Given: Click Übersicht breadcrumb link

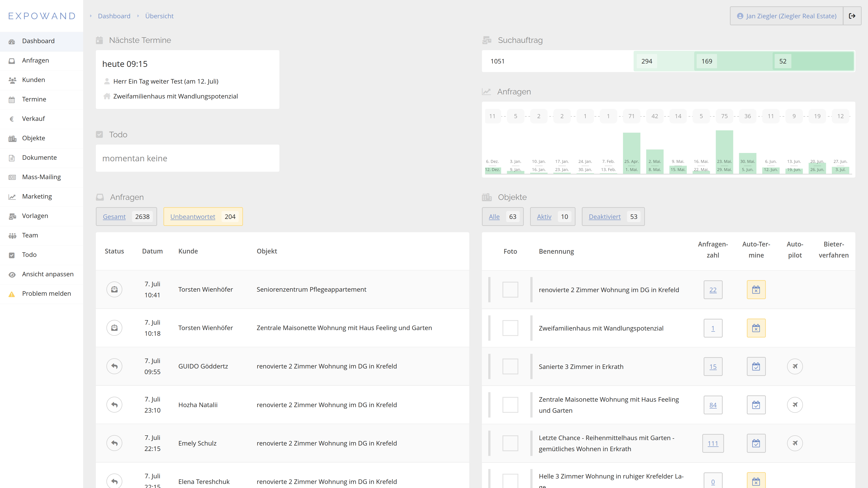Looking at the screenshot, I should pos(159,16).
